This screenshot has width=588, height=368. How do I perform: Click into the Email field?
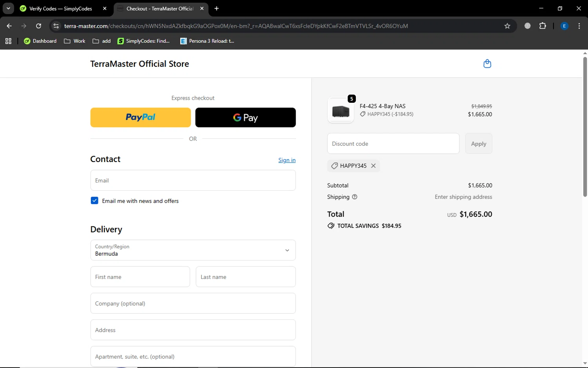[x=193, y=180]
